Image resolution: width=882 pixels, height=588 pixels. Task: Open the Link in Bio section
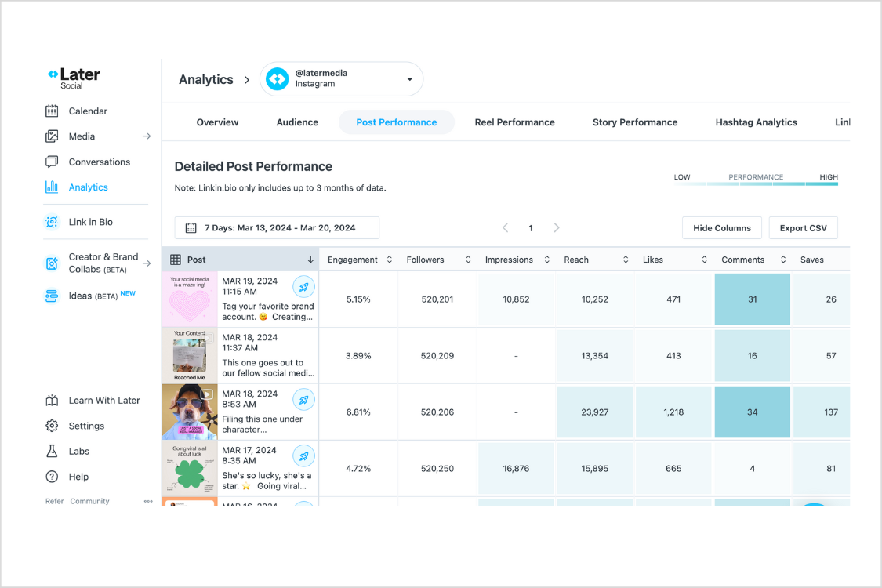[52, 221]
